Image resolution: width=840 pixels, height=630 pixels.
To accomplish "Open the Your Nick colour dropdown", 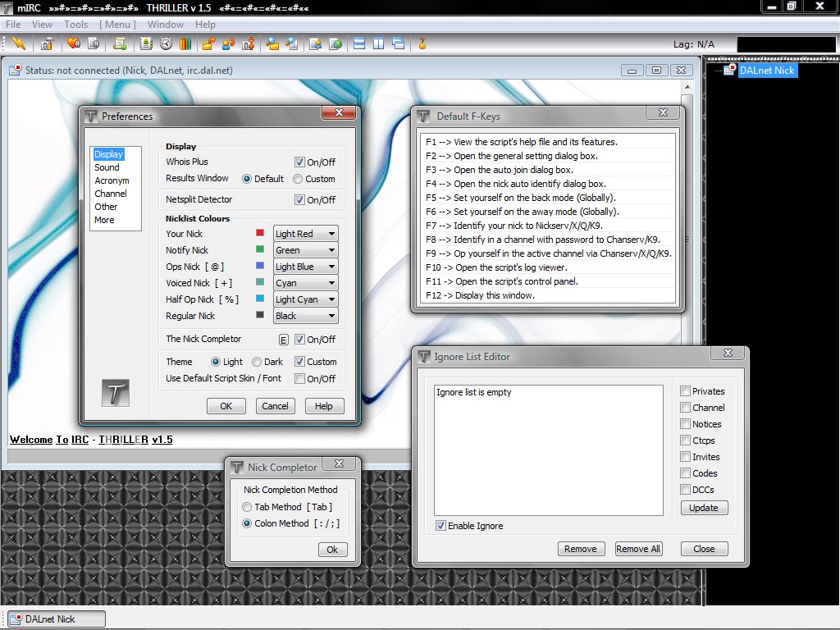I will (306, 234).
